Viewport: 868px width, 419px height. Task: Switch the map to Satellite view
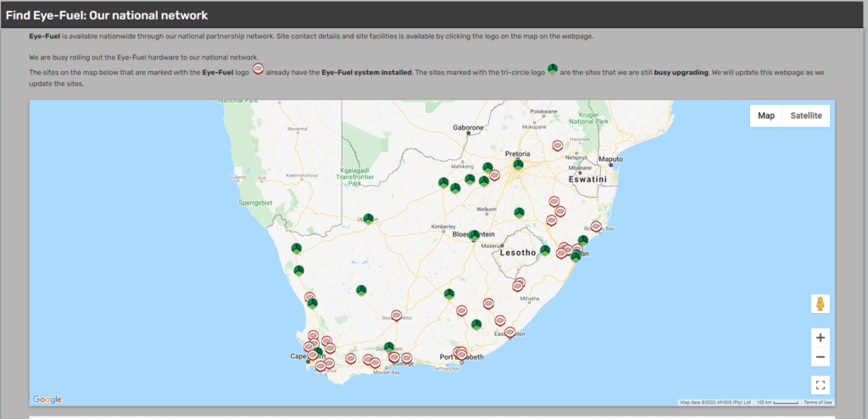pos(805,116)
